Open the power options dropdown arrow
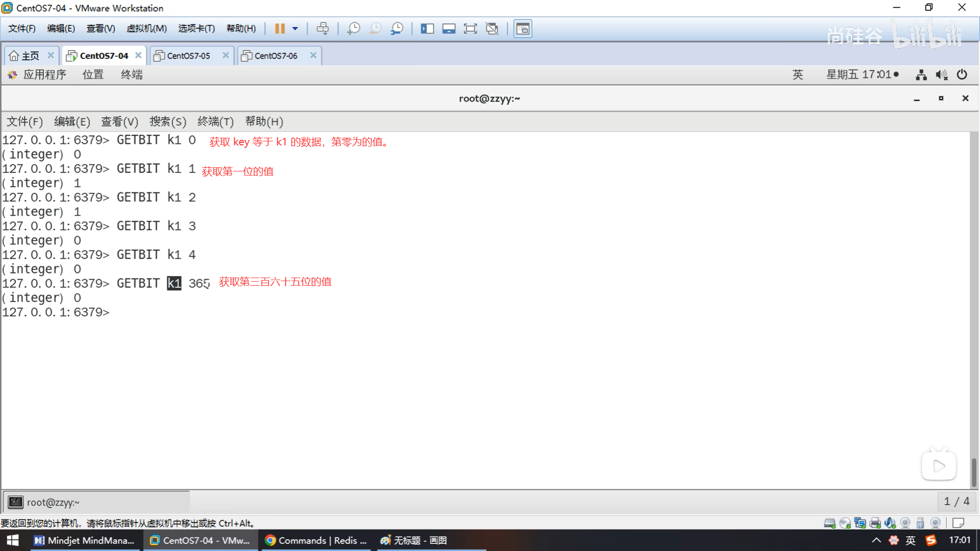 tap(295, 29)
